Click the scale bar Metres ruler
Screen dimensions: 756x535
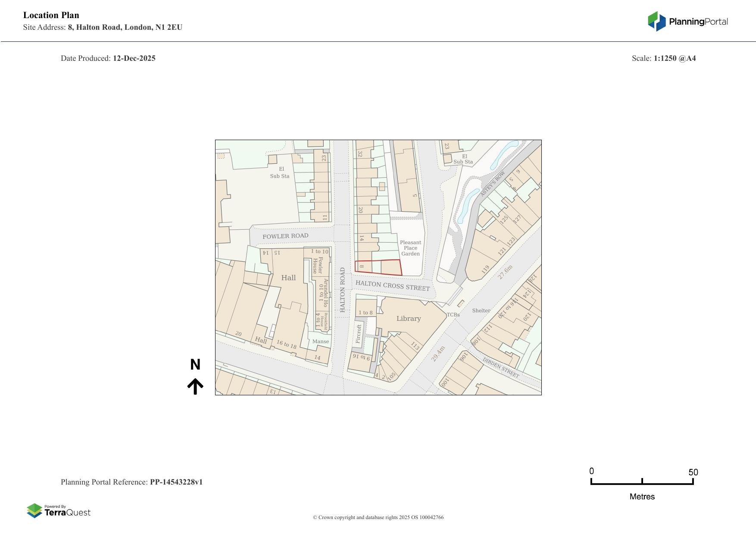click(642, 483)
